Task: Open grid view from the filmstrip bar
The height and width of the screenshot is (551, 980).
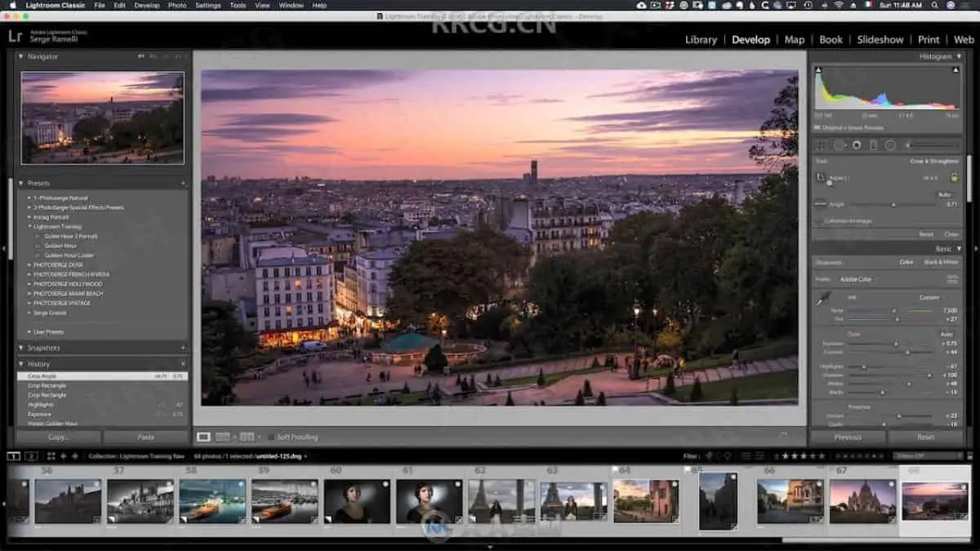Action: click(51, 455)
